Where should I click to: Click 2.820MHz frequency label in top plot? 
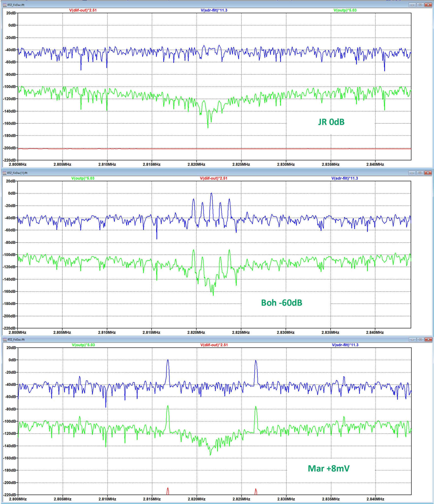[x=196, y=164]
